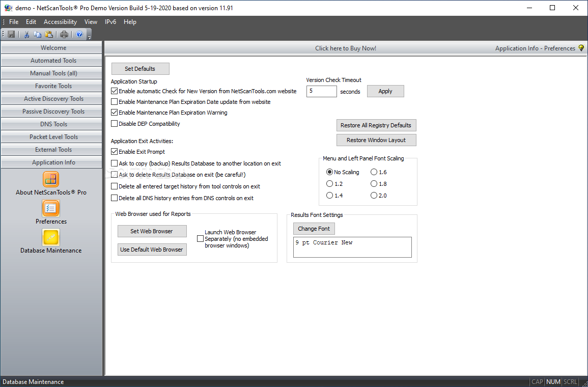588x387 pixels.
Task: Click the NetScanTools app icon in title bar
Action: [x=8, y=8]
